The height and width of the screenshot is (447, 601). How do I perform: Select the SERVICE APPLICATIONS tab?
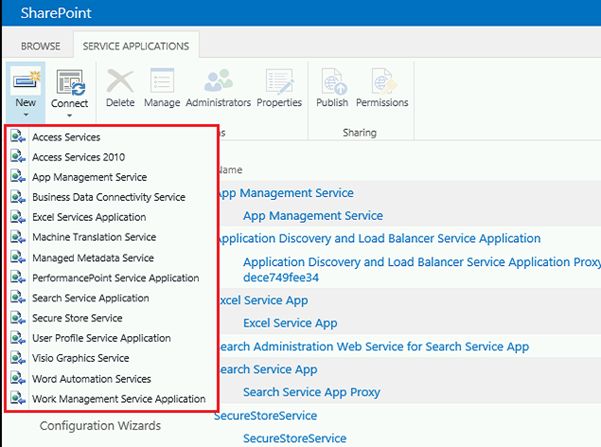coord(136,46)
